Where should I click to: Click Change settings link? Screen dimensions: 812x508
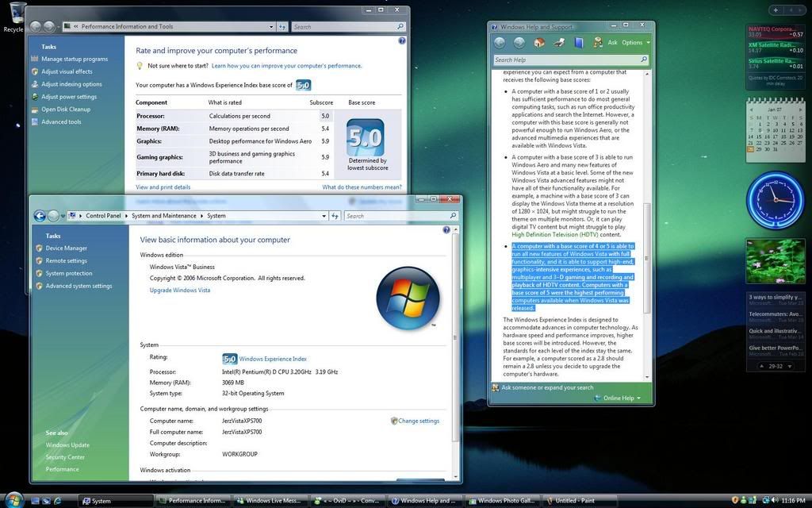point(419,421)
